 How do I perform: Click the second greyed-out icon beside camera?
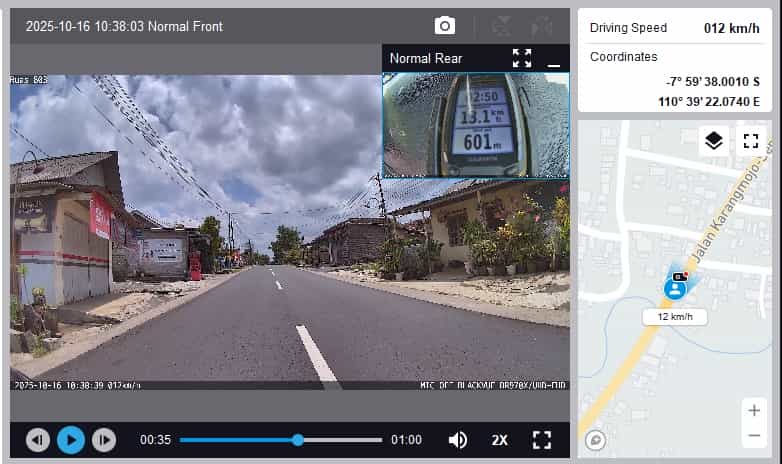click(541, 26)
